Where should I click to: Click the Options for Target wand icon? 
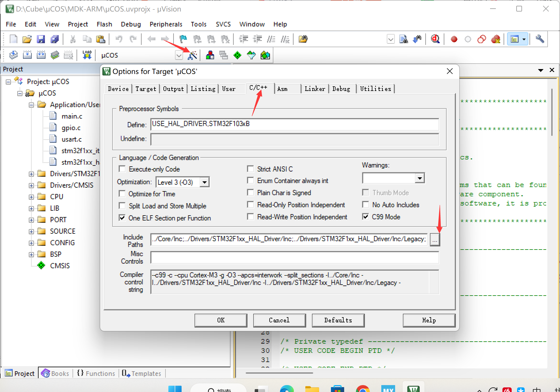(192, 55)
